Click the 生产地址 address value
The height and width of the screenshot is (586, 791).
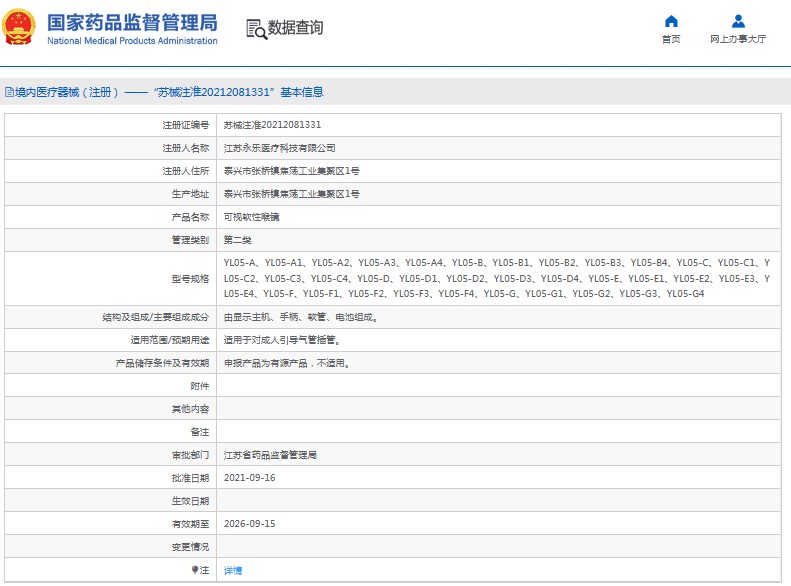tap(292, 194)
